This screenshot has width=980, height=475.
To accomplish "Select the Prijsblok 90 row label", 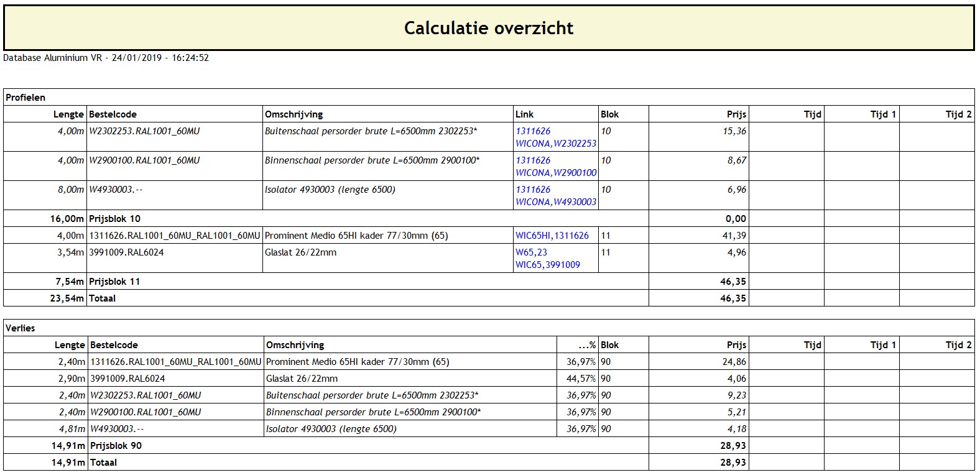I will click(x=116, y=446).
